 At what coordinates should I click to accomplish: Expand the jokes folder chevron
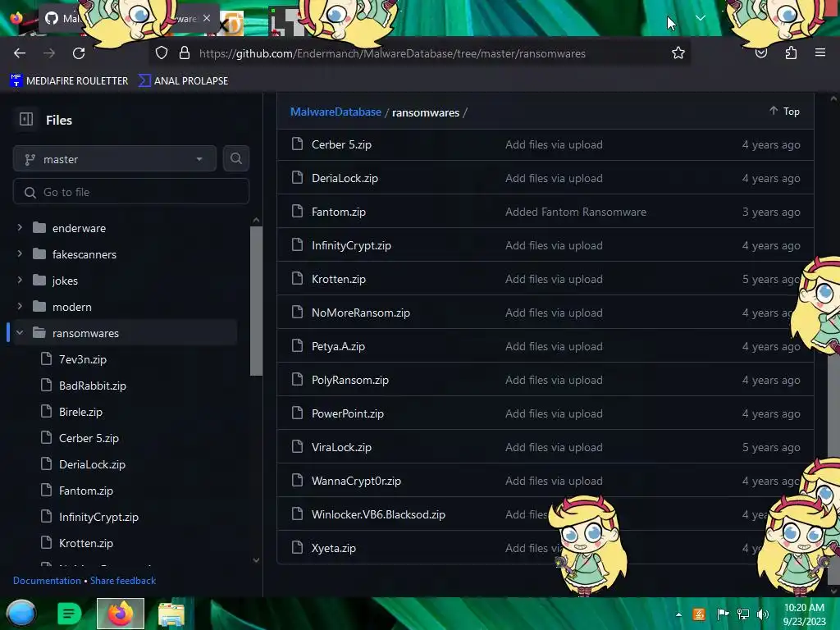[20, 280]
